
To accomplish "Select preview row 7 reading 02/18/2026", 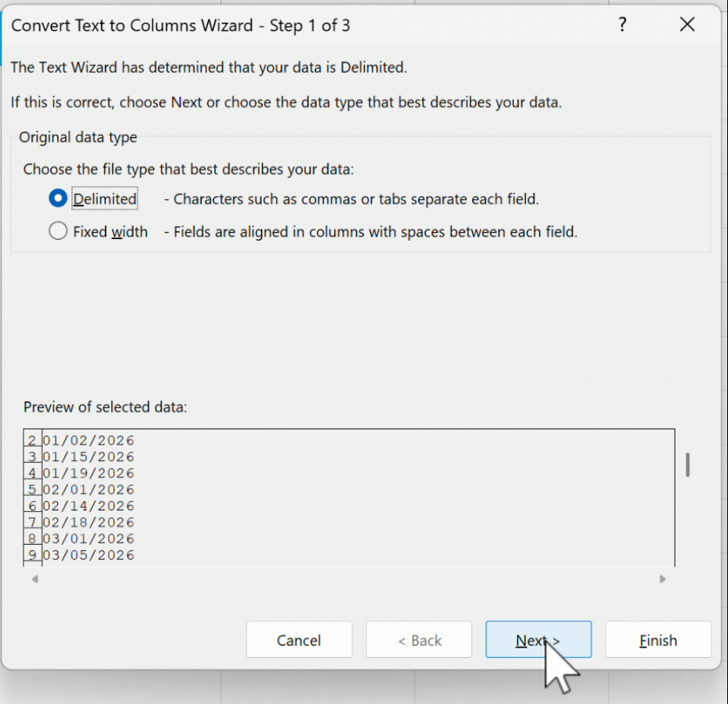I will 89,523.
